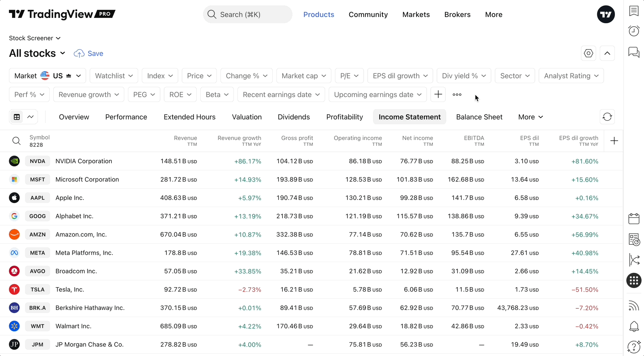
Task: Sort by the EPS dil growth column header
Action: [x=579, y=141]
